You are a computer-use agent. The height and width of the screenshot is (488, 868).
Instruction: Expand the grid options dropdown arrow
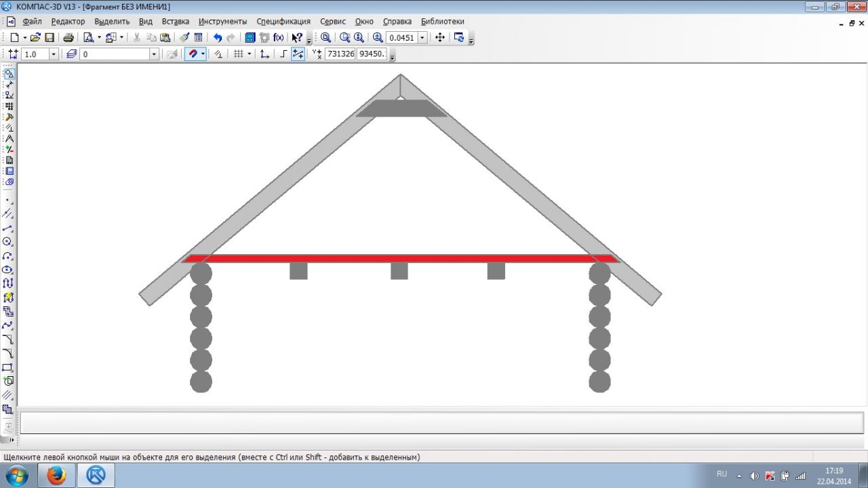[x=249, y=54]
